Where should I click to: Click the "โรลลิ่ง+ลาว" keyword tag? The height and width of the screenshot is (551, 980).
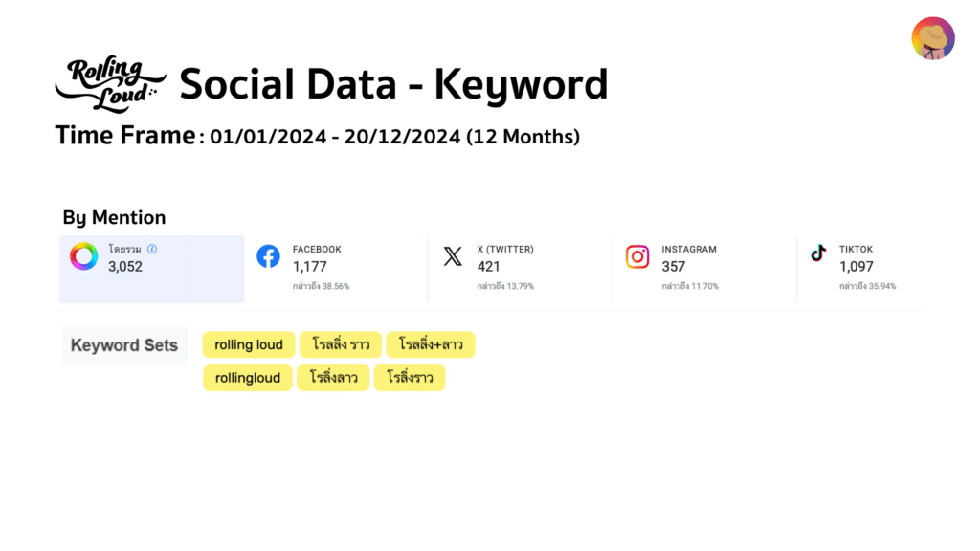tap(431, 344)
